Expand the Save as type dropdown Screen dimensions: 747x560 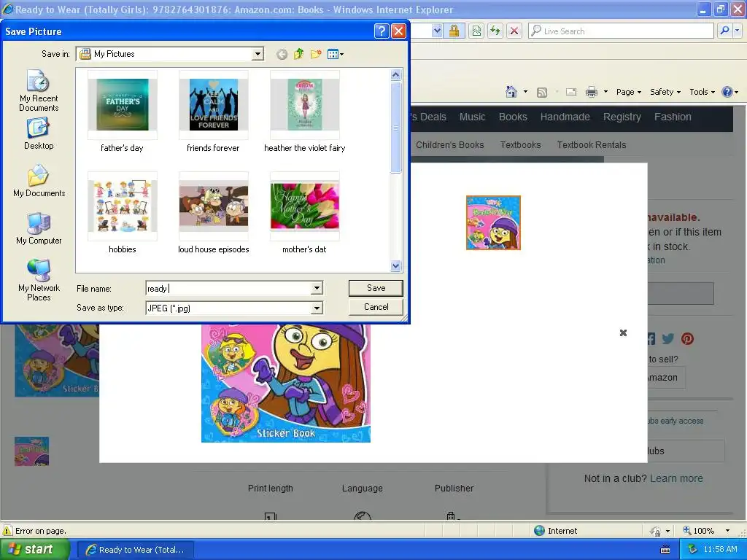tap(317, 308)
